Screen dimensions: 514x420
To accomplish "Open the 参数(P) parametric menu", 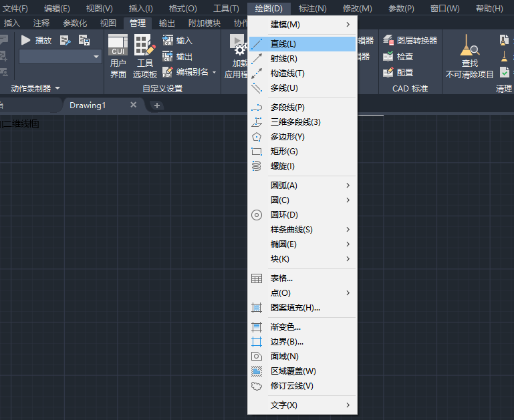I will 401,9.
